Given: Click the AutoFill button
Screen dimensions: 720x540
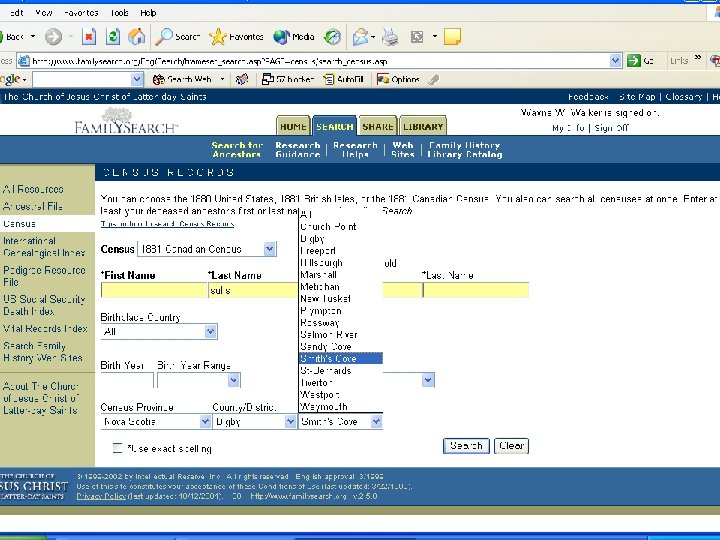Looking at the screenshot, I should coord(344,79).
